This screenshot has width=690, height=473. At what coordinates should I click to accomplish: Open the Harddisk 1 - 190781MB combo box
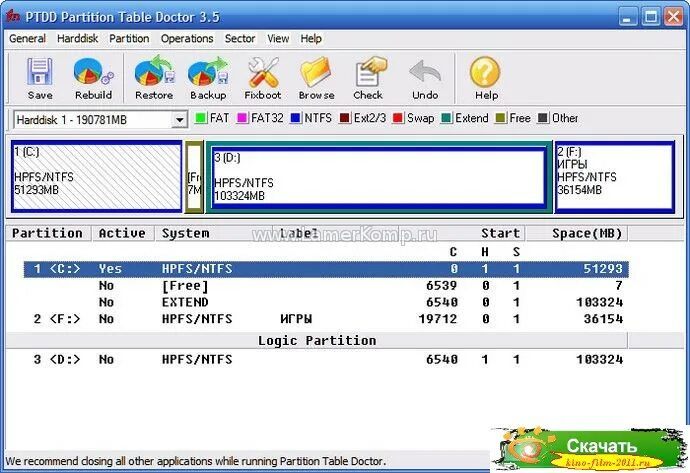[93, 120]
